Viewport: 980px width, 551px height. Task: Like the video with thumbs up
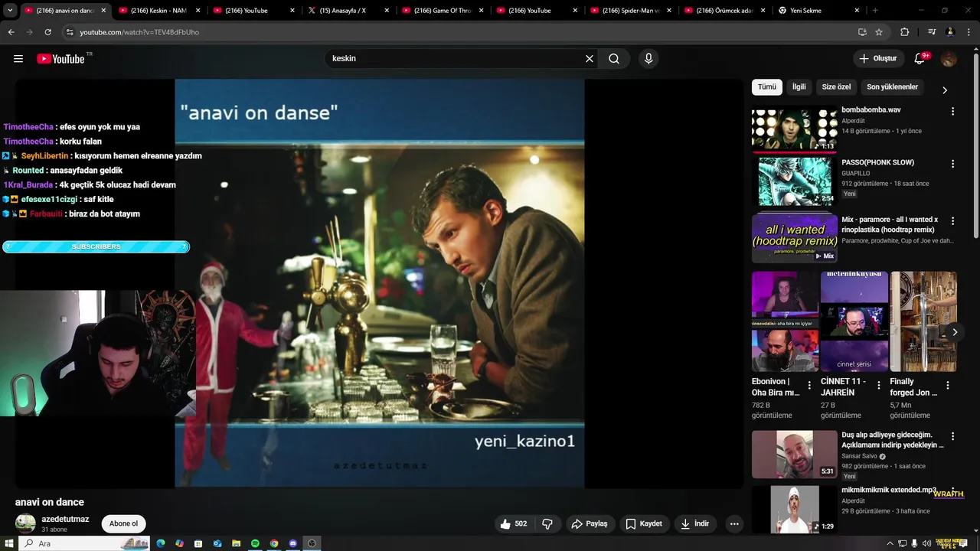(514, 524)
